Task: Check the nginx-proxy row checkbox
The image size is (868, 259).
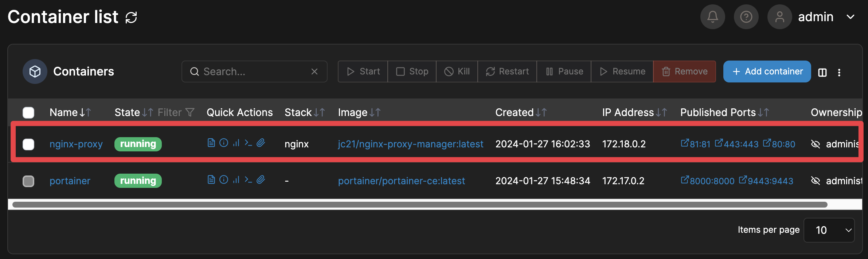Action: click(x=28, y=144)
